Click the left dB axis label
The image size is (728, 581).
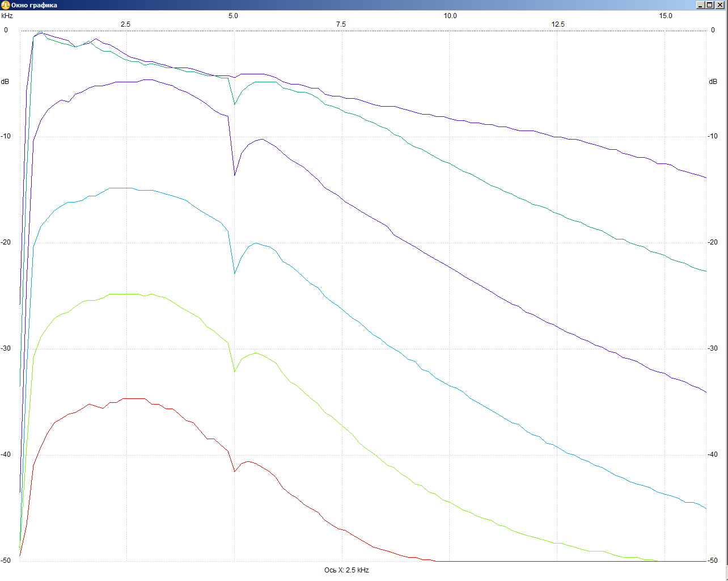pos(5,82)
